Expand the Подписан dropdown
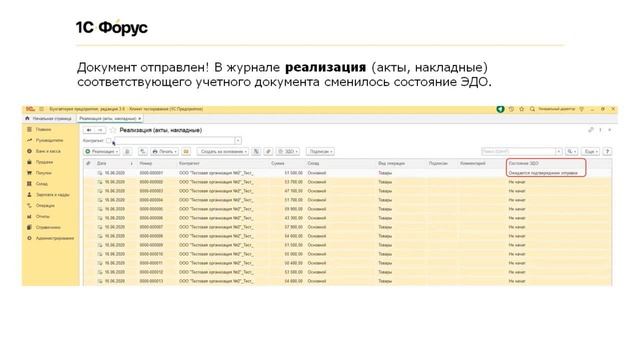640x360 pixels. (x=320, y=151)
